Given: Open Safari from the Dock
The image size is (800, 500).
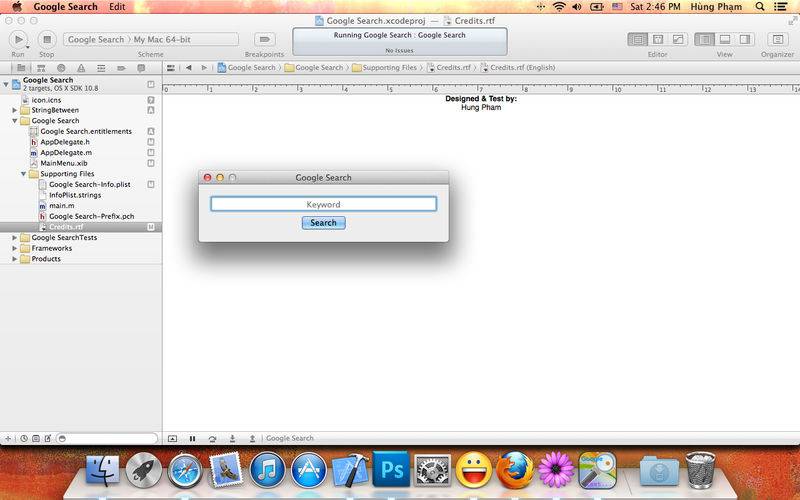Looking at the screenshot, I should 185,470.
